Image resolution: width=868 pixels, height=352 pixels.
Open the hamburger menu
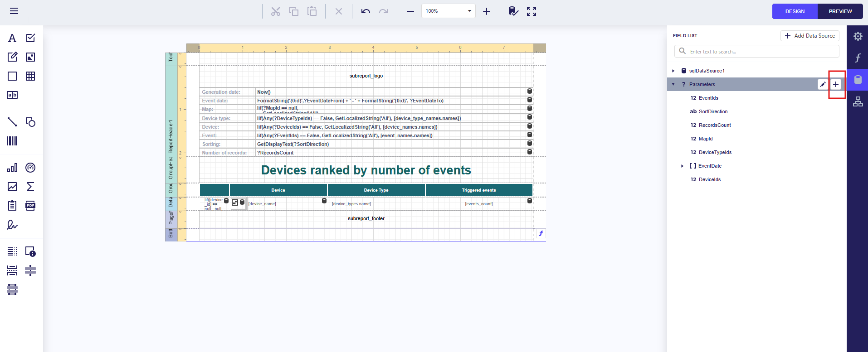(x=14, y=11)
